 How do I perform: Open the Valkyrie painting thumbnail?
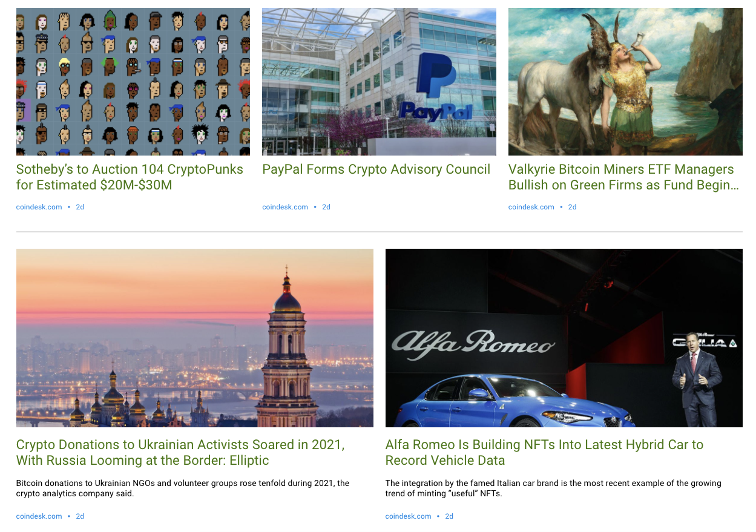tap(625, 82)
